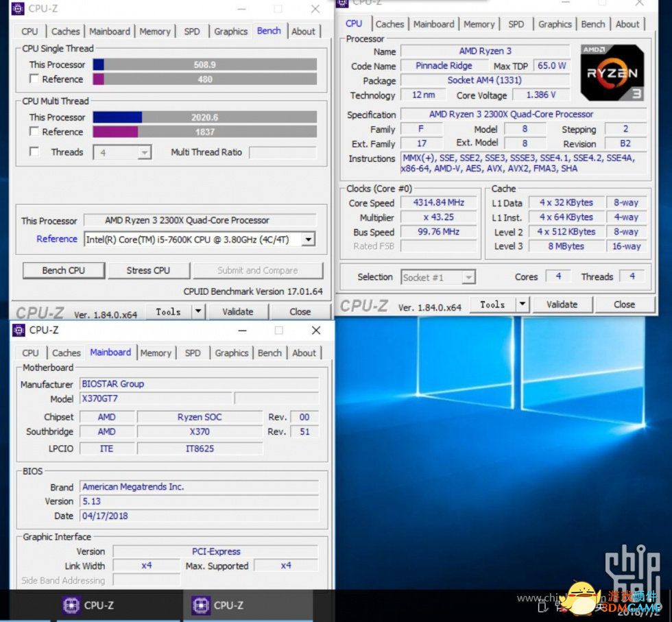Screen dimensions: 672x622
Task: Click Tools button in Bench window
Action: 168,311
